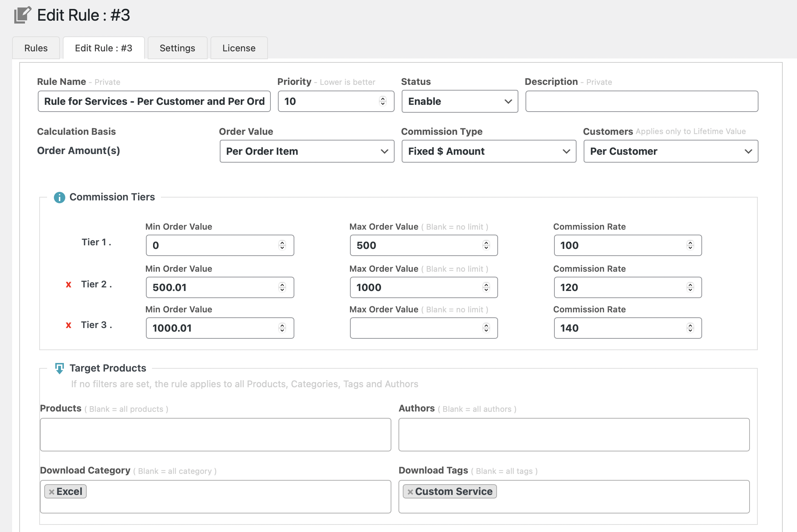Click inside the Download Tags box
The height and width of the screenshot is (532, 797).
pyautogui.click(x=574, y=497)
